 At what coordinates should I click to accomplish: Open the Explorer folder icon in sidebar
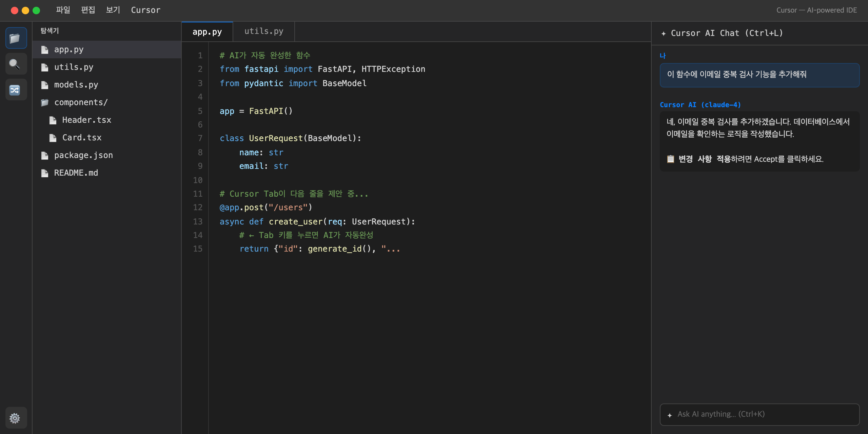coord(16,38)
